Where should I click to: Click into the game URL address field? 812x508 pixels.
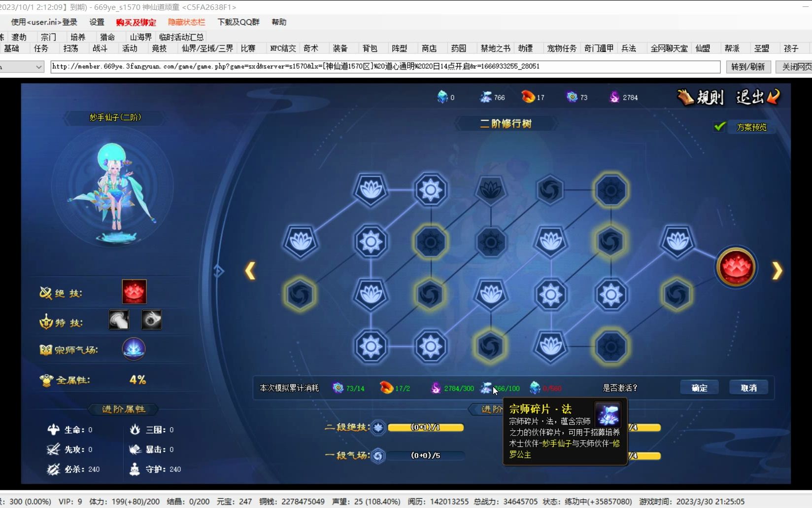(x=385, y=67)
